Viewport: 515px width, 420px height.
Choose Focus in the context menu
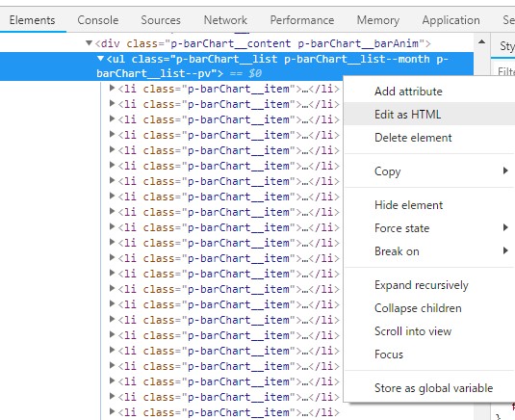tap(389, 354)
